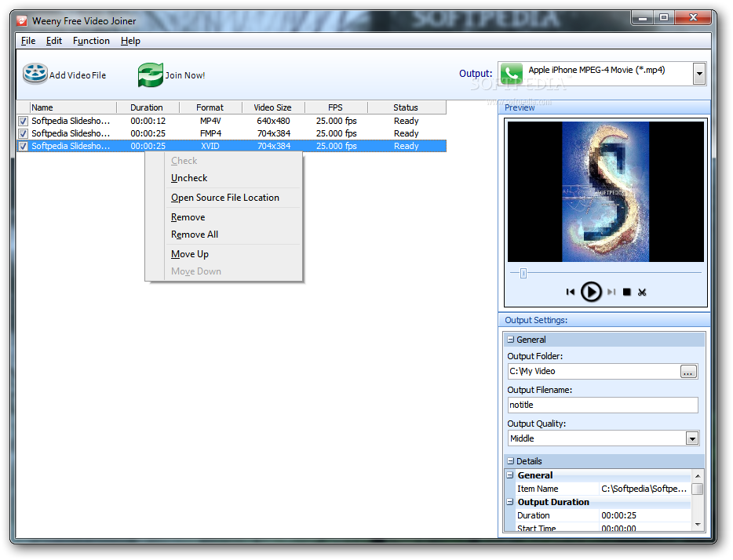Click the Name column header
The width and height of the screenshot is (733, 560).
pos(73,107)
